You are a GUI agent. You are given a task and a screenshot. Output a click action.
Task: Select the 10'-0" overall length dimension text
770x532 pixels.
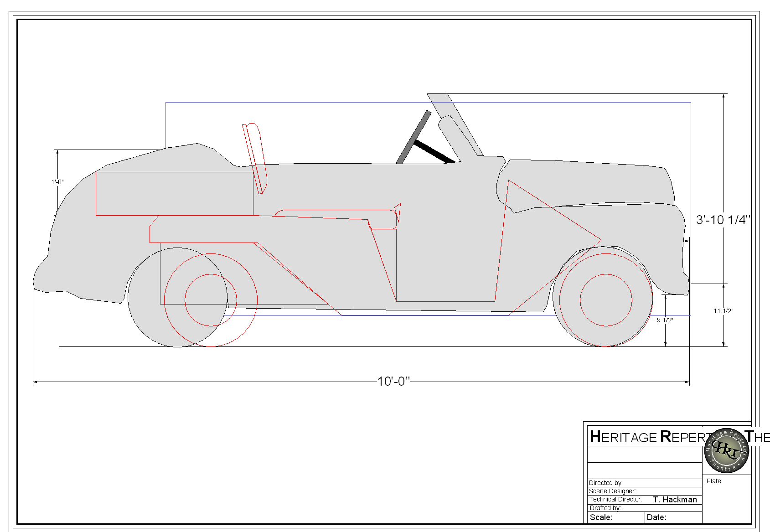pos(393,381)
